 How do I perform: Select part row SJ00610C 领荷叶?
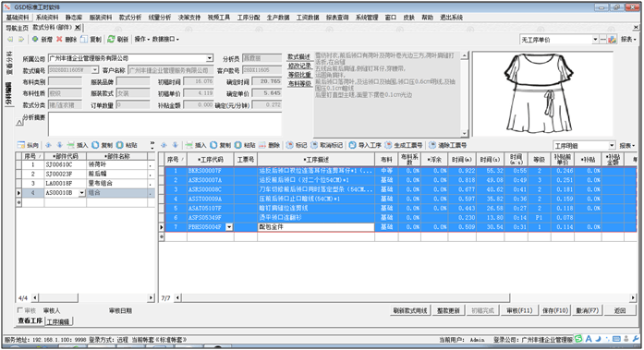[x=85, y=164]
